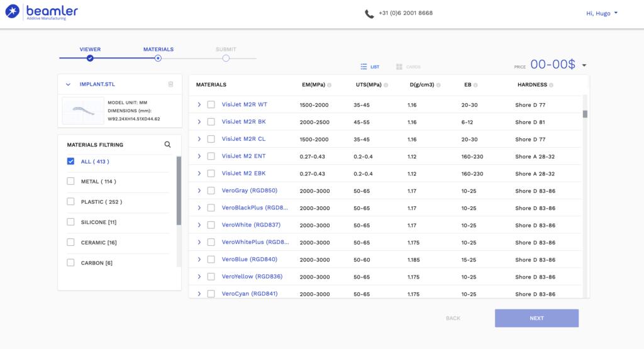Click the BACK button
The image size is (644, 349).
pos(453,318)
